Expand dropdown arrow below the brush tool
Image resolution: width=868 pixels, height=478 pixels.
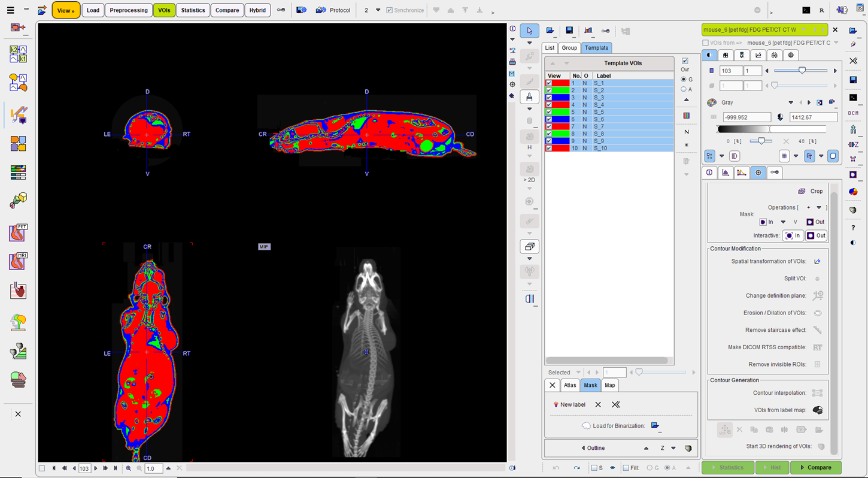(529, 109)
